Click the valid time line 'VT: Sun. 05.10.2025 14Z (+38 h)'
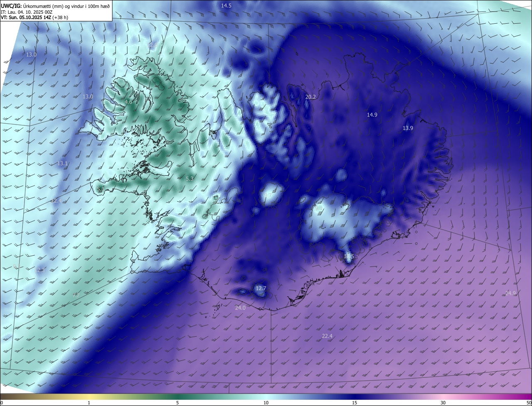Image resolution: width=532 pixels, height=406 pixels. click(x=34, y=18)
